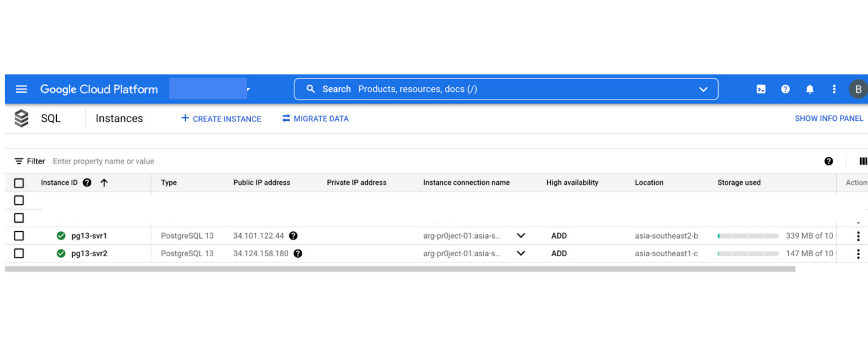
Task: Click the green status icon for pg13-svr1
Action: point(61,235)
